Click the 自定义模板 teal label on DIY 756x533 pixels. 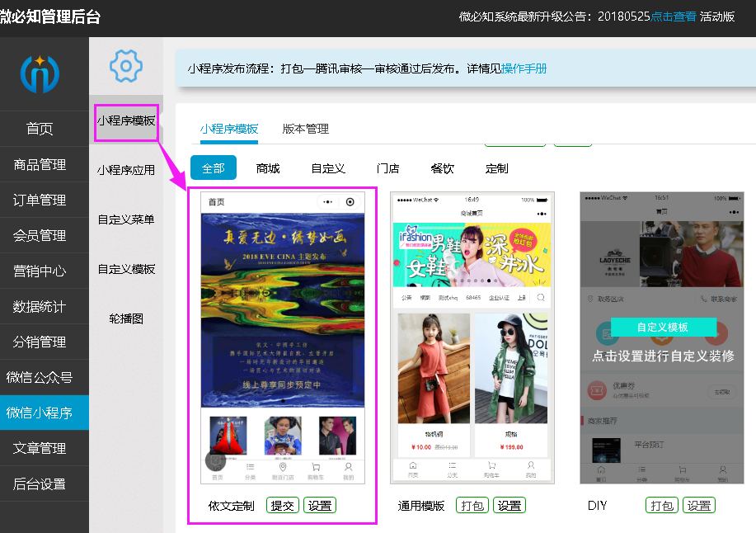tap(663, 327)
